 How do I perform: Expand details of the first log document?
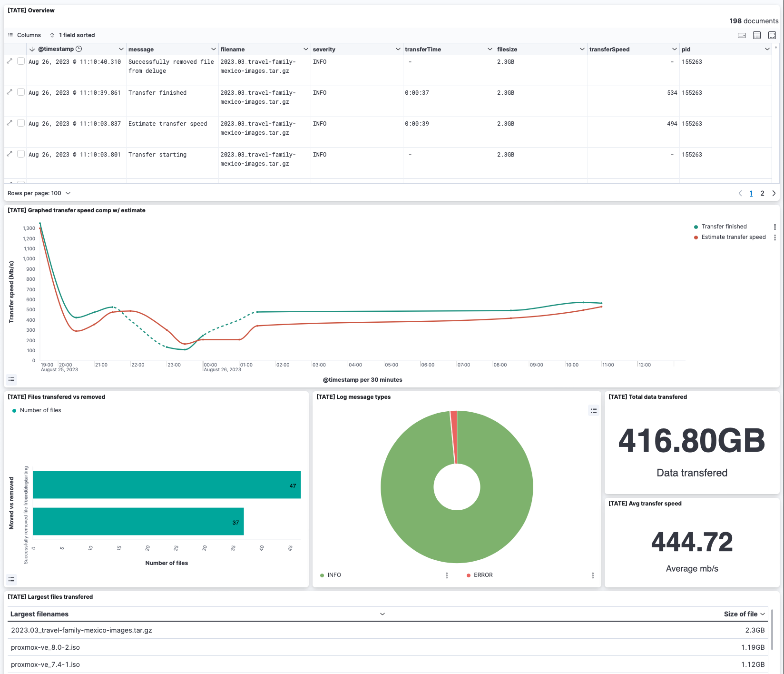(9, 61)
